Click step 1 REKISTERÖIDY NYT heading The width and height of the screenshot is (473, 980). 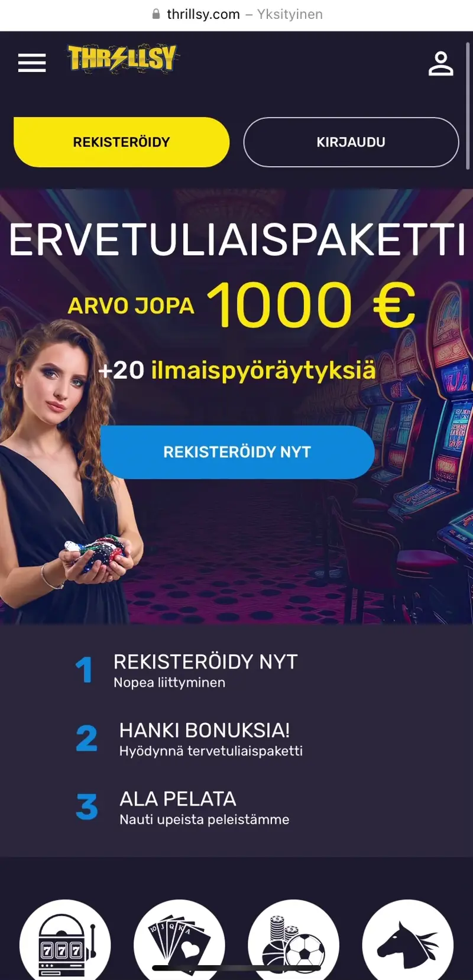[205, 661]
